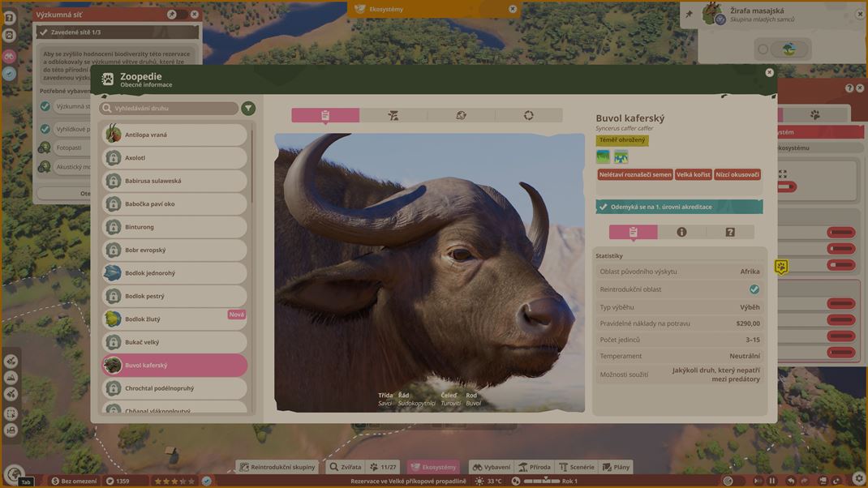Open the Ekosystémy bottom bar button

click(x=433, y=467)
